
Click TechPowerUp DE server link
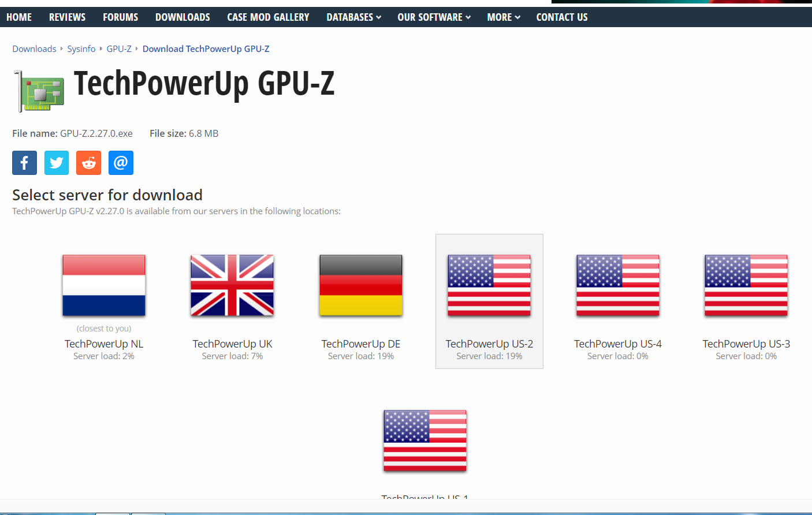click(361, 344)
